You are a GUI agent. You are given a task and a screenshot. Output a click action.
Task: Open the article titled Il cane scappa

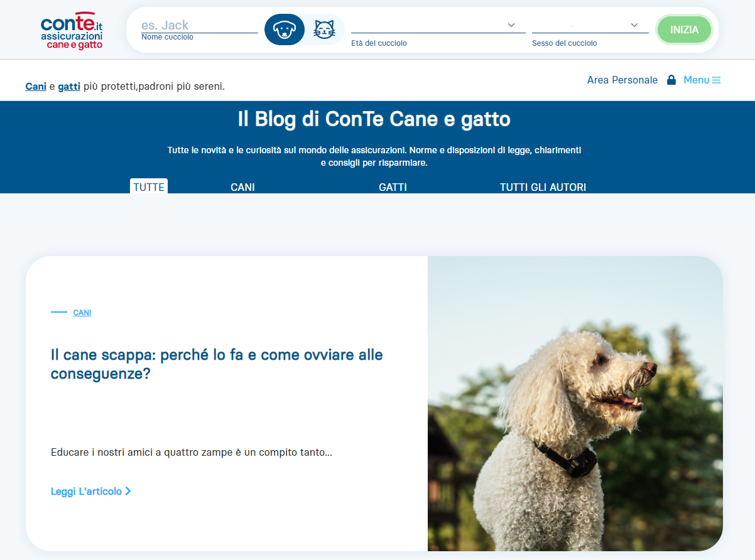(x=217, y=364)
